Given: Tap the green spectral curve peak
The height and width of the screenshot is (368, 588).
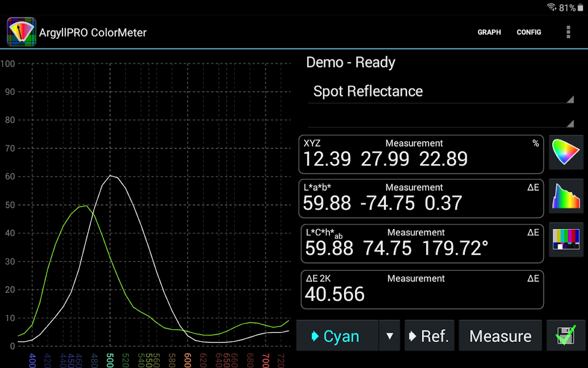Looking at the screenshot, I should pos(86,206).
